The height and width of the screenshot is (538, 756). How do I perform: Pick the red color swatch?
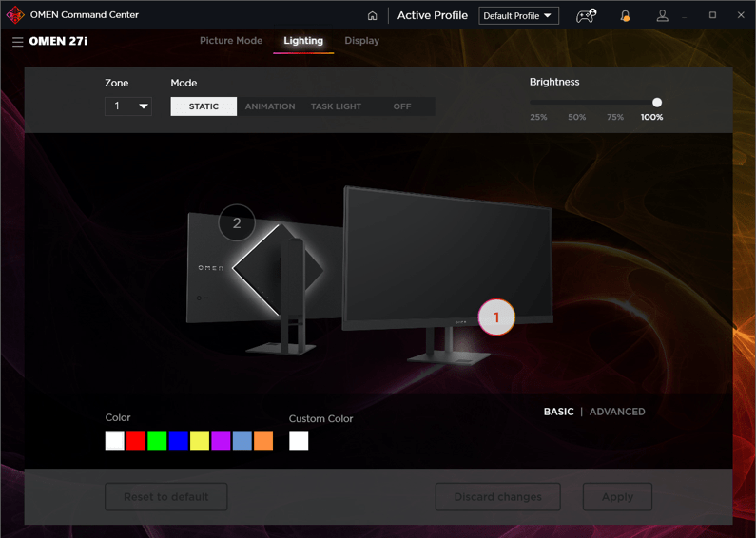(136, 441)
